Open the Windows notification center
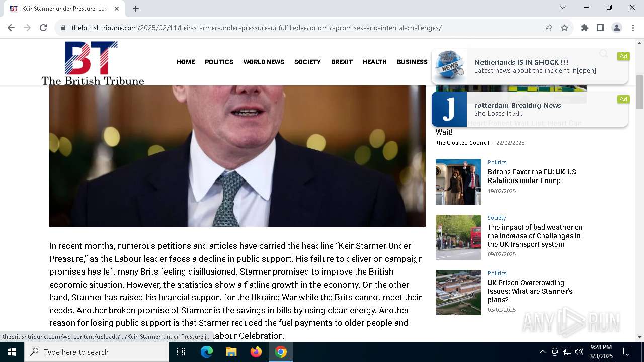 (x=627, y=352)
